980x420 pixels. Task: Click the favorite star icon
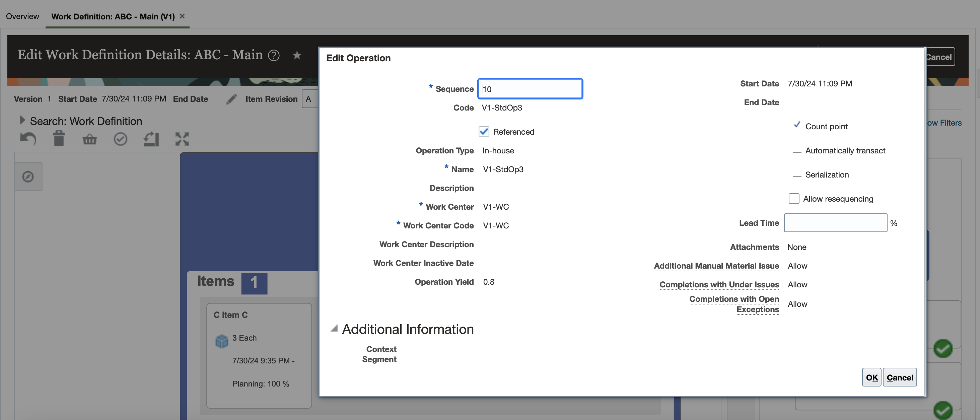[x=297, y=56]
